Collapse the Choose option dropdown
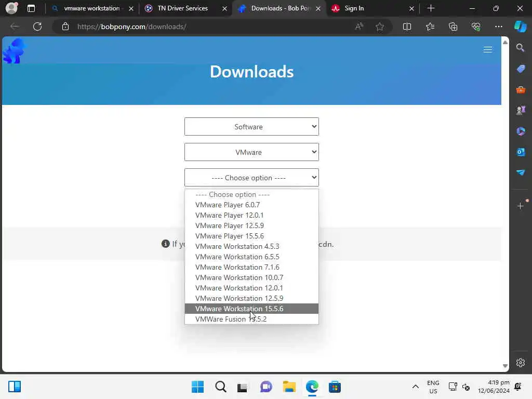The width and height of the screenshot is (532, 399). coord(251,178)
